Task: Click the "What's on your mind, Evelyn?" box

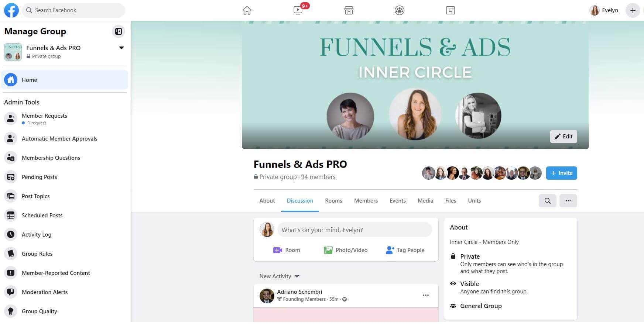Action: 354,230
